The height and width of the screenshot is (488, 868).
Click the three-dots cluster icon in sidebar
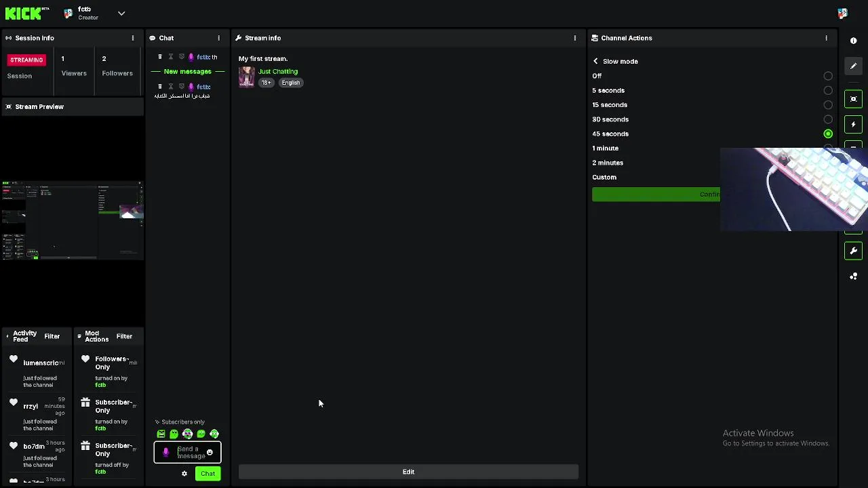click(x=853, y=277)
